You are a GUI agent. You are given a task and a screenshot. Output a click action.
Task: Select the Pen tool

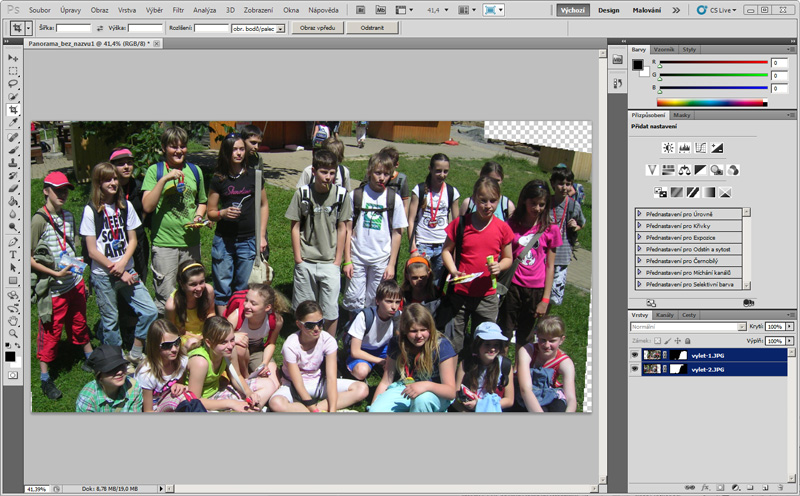13,242
